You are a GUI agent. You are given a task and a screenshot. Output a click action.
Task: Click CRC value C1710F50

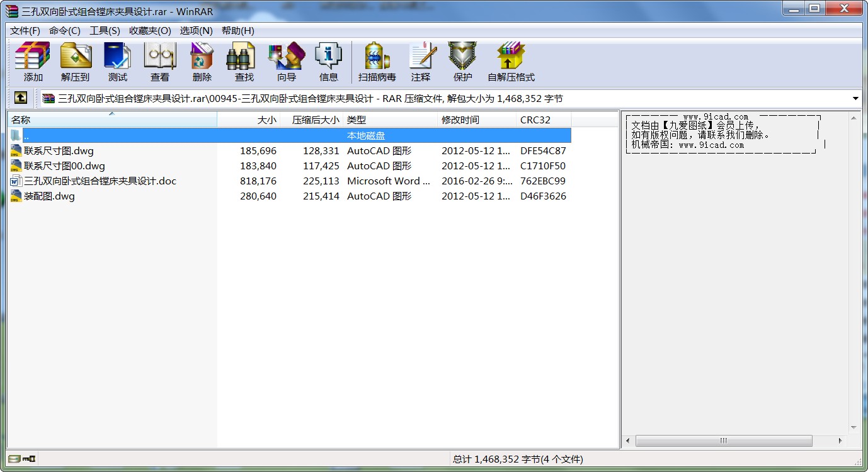coord(543,166)
